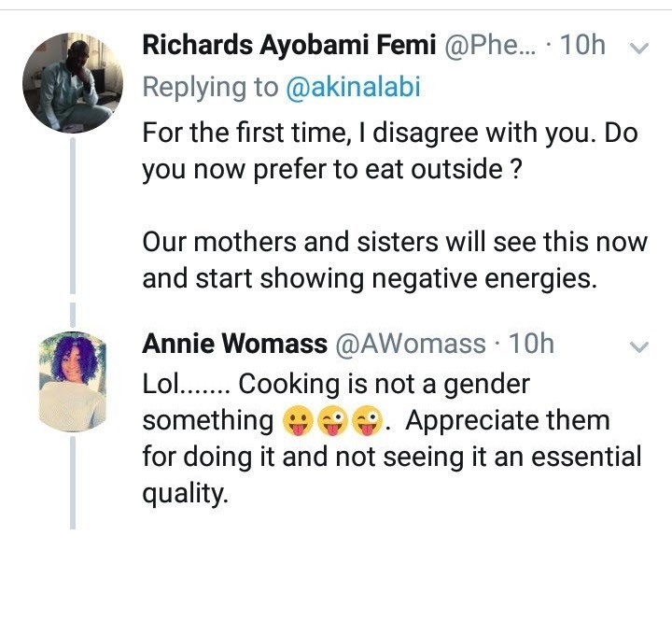Click the first tongue-out emoji
Viewport: 672px width, 620px height.
[296, 422]
